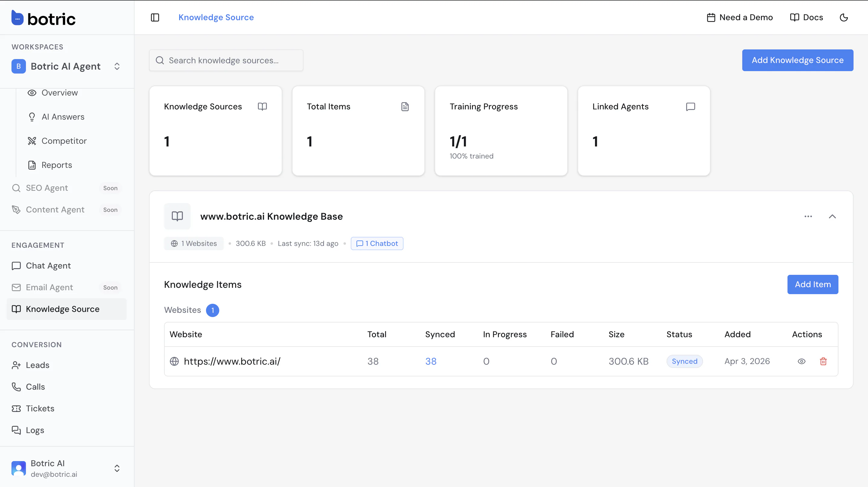Toggle the sidebar panel icon
Viewport: 868px width, 487px height.
[155, 17]
